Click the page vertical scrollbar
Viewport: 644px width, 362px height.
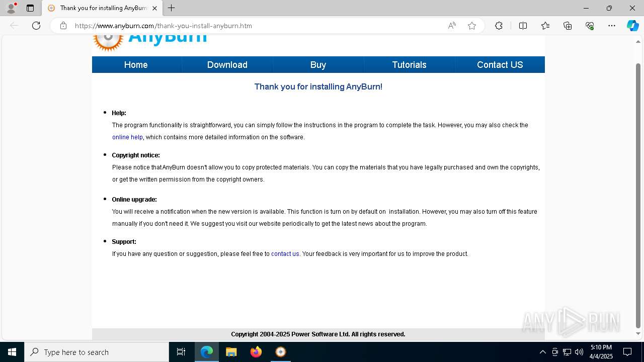coord(638,196)
